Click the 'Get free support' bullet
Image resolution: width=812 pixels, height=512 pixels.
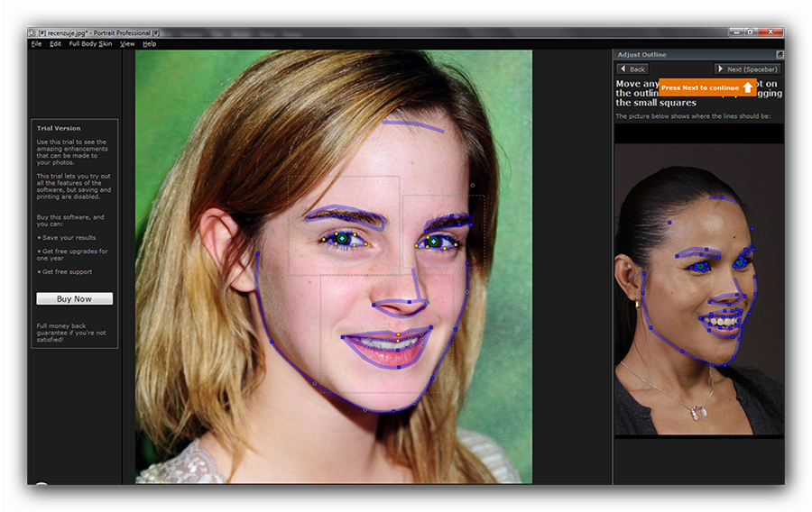pyautogui.click(x=65, y=272)
